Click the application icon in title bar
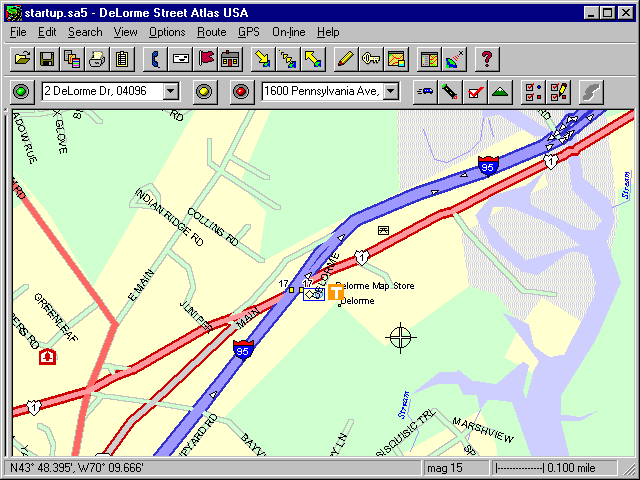The height and width of the screenshot is (480, 640). point(14,13)
